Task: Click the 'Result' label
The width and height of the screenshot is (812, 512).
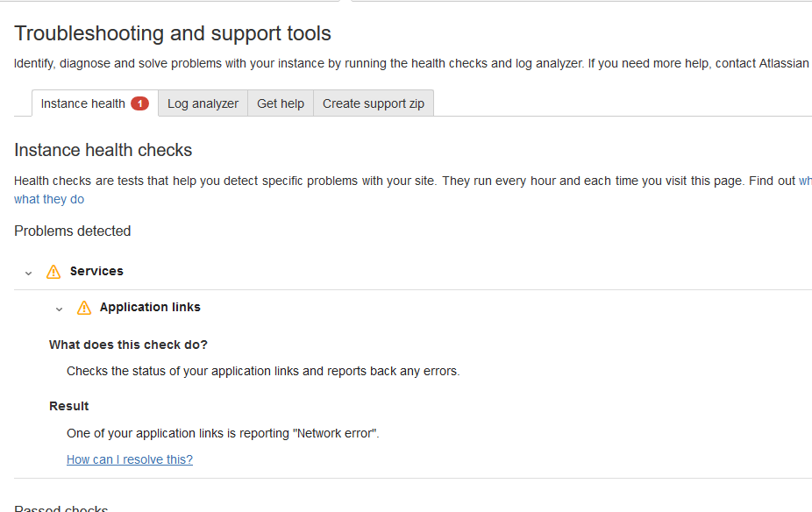Action: [69, 406]
